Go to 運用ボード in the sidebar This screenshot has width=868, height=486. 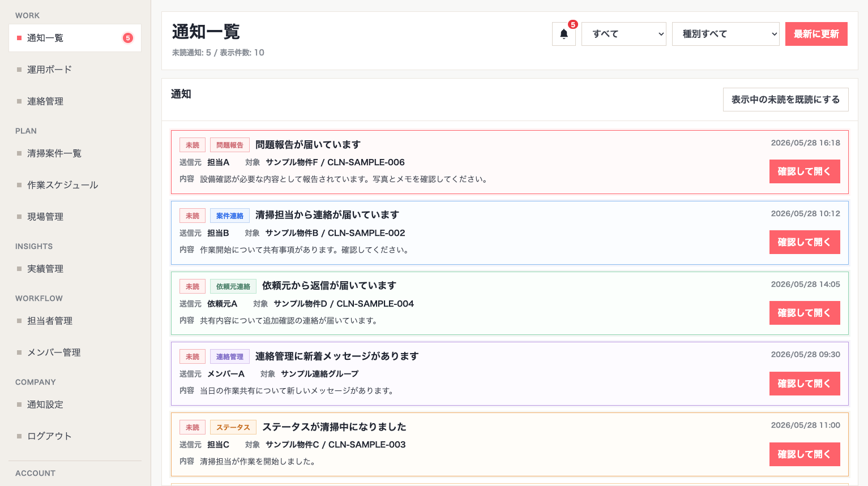coord(75,70)
